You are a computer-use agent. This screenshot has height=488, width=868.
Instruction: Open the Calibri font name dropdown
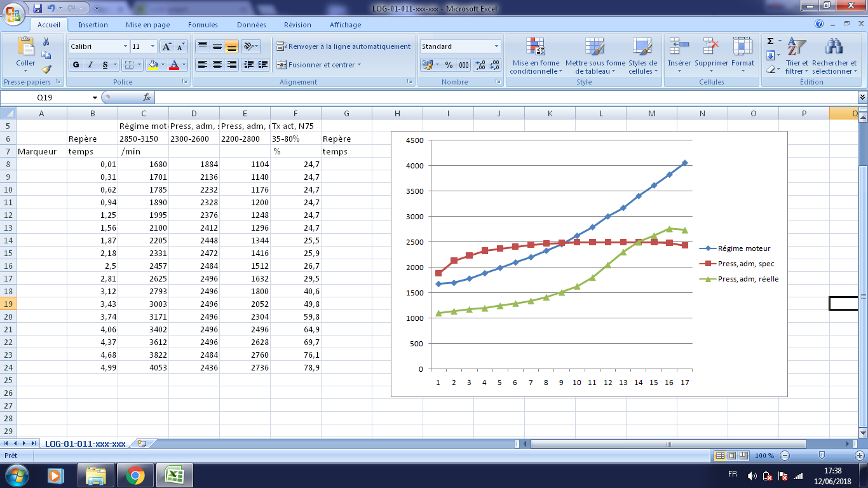point(125,46)
